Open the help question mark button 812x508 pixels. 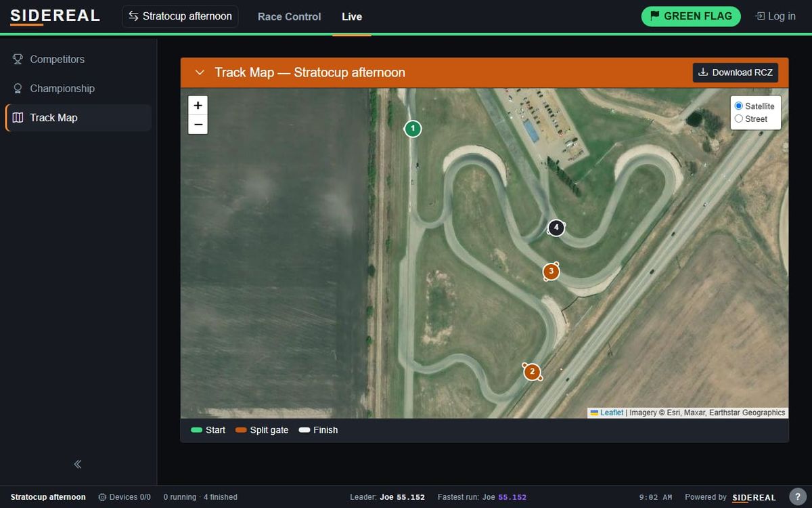796,496
